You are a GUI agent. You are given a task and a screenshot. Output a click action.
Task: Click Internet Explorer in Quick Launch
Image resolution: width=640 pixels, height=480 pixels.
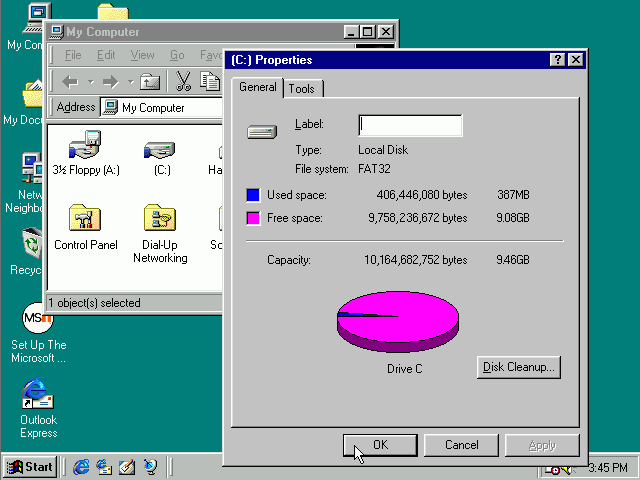pyautogui.click(x=81, y=467)
